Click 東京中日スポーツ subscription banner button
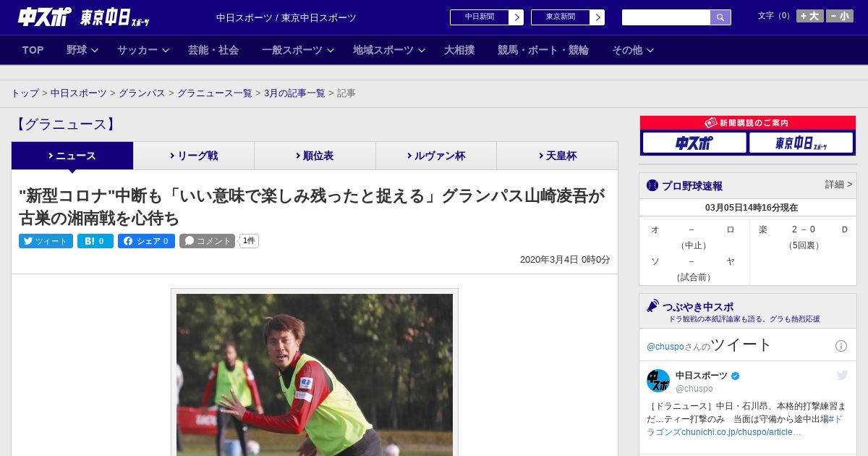The height and width of the screenshot is (456, 868). tap(801, 143)
